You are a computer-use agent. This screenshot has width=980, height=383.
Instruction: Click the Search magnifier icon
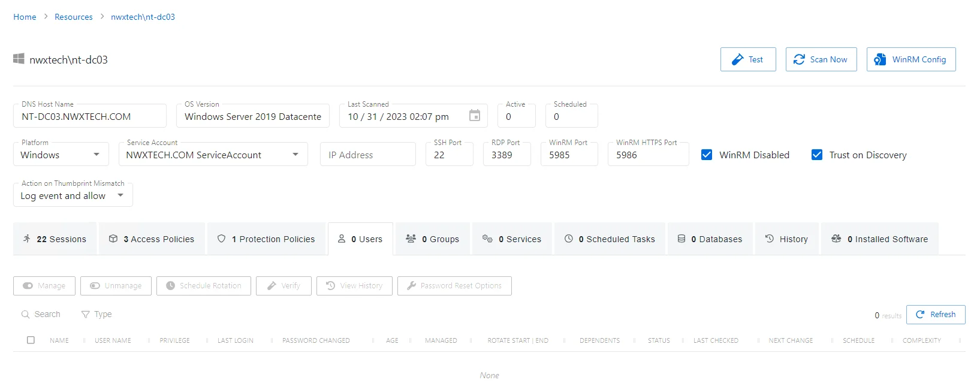25,314
